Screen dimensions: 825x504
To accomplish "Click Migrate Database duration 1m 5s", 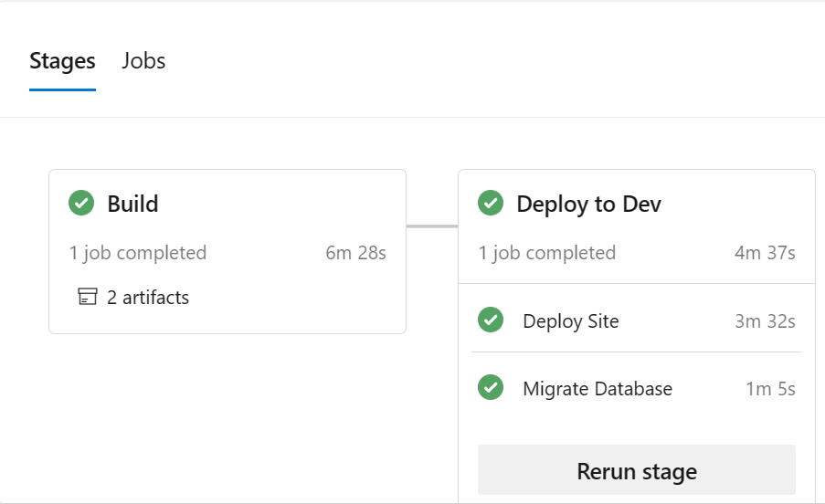I will pos(770,389).
